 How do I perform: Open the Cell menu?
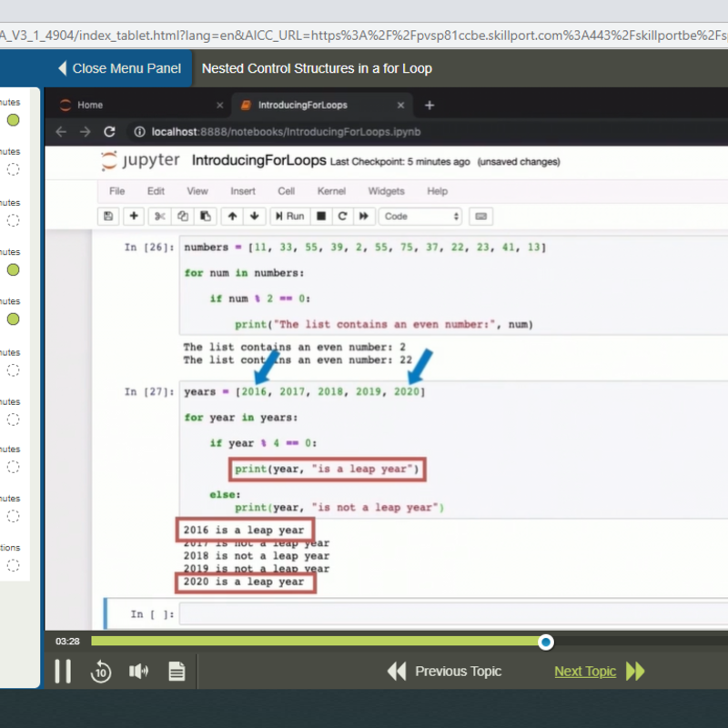click(x=286, y=191)
